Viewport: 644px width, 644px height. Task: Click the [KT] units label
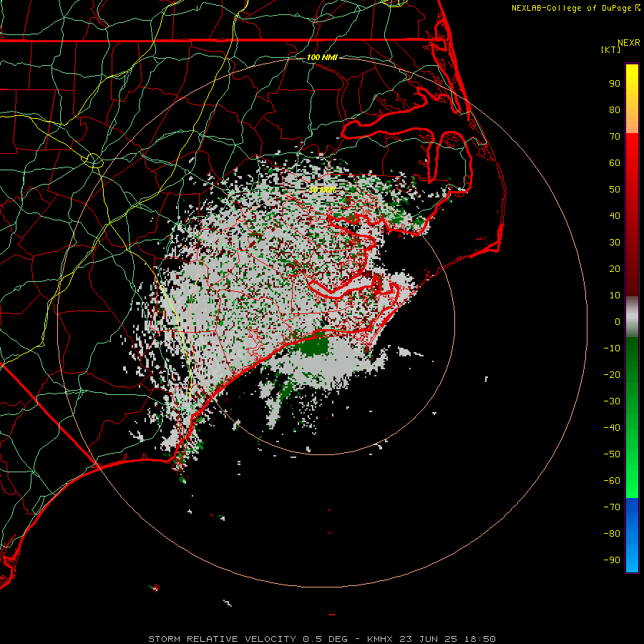coord(610,49)
